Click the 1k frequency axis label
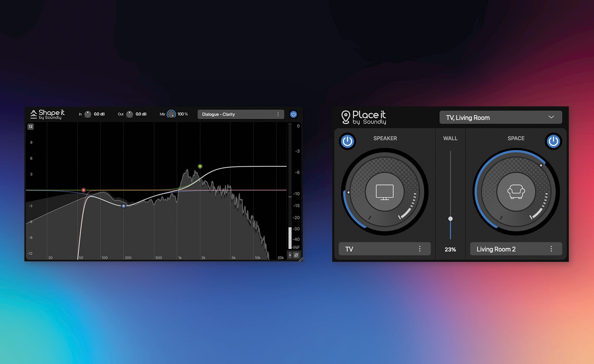The width and height of the screenshot is (594, 364). coord(180,258)
